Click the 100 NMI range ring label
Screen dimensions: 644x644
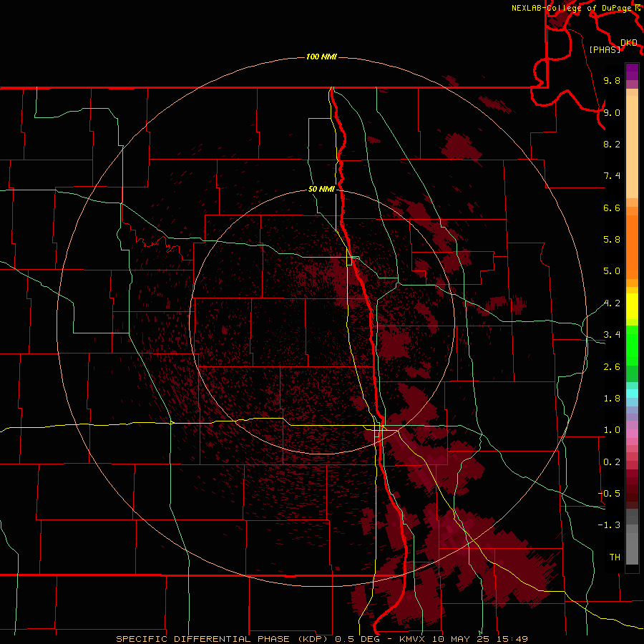pyautogui.click(x=321, y=57)
